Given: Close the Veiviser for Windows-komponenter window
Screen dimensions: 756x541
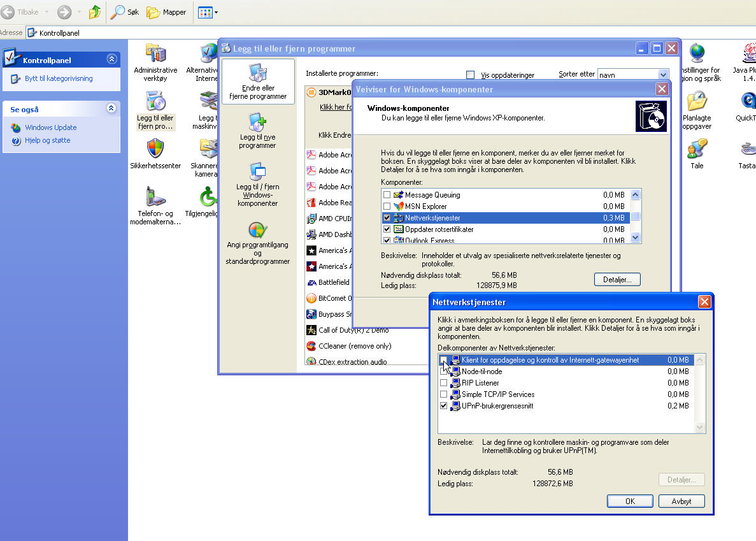Looking at the screenshot, I should click(662, 89).
